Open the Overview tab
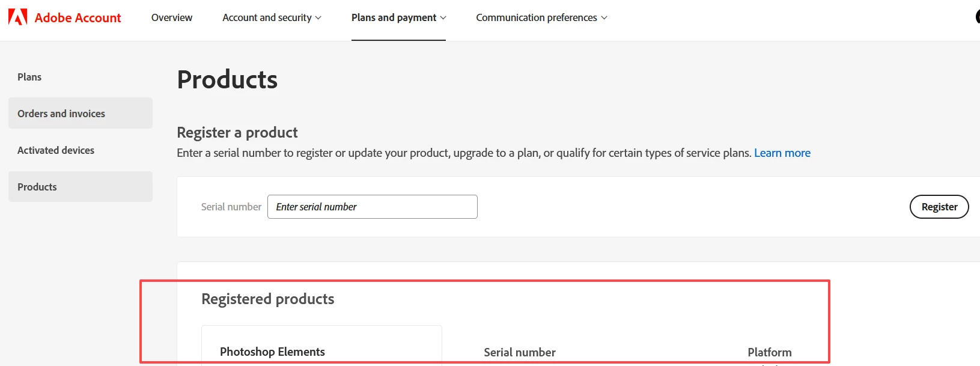980x366 pixels. coord(172,18)
